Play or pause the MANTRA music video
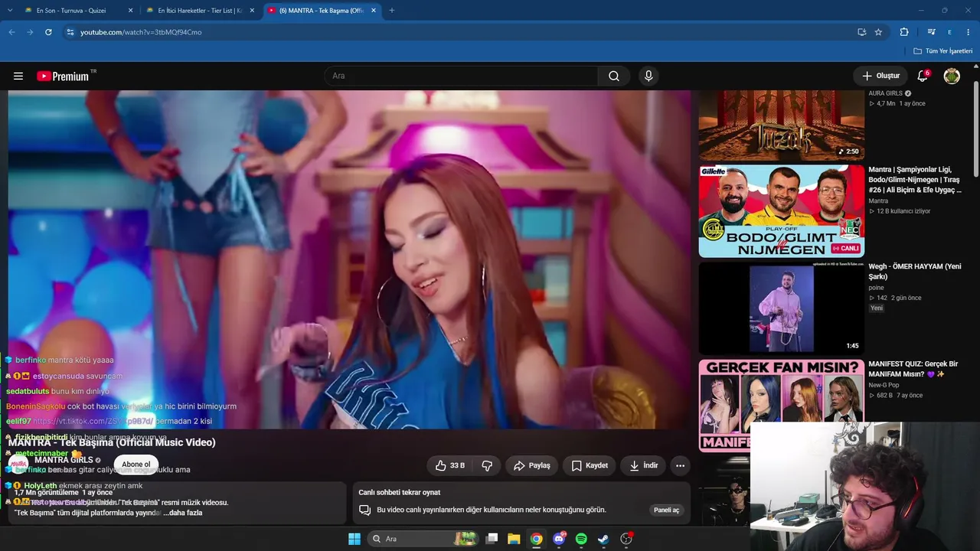Image resolution: width=980 pixels, height=551 pixels. (x=349, y=259)
